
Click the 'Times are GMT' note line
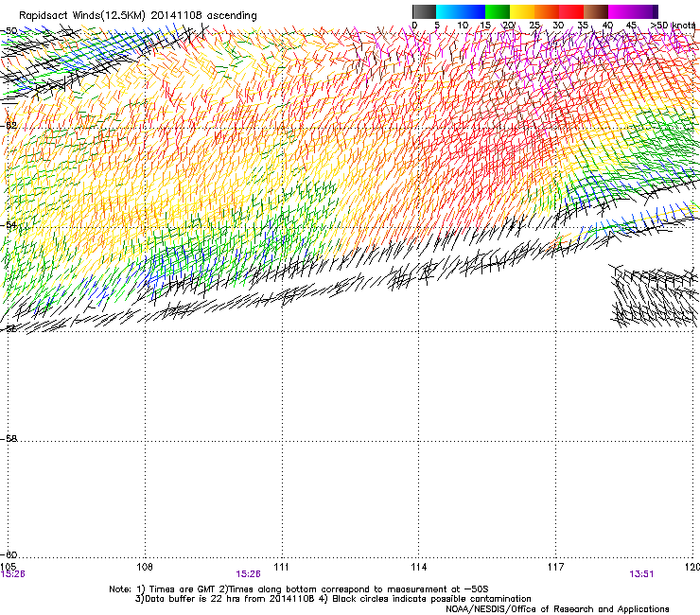click(x=299, y=589)
